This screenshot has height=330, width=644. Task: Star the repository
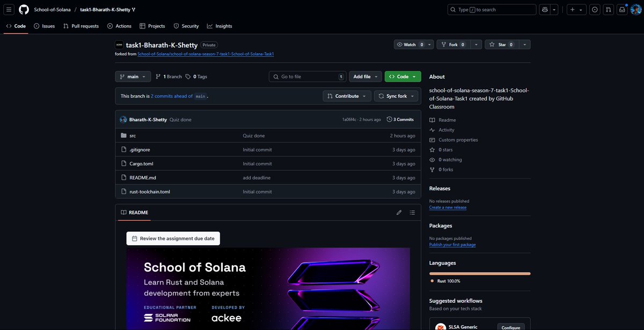(502, 45)
